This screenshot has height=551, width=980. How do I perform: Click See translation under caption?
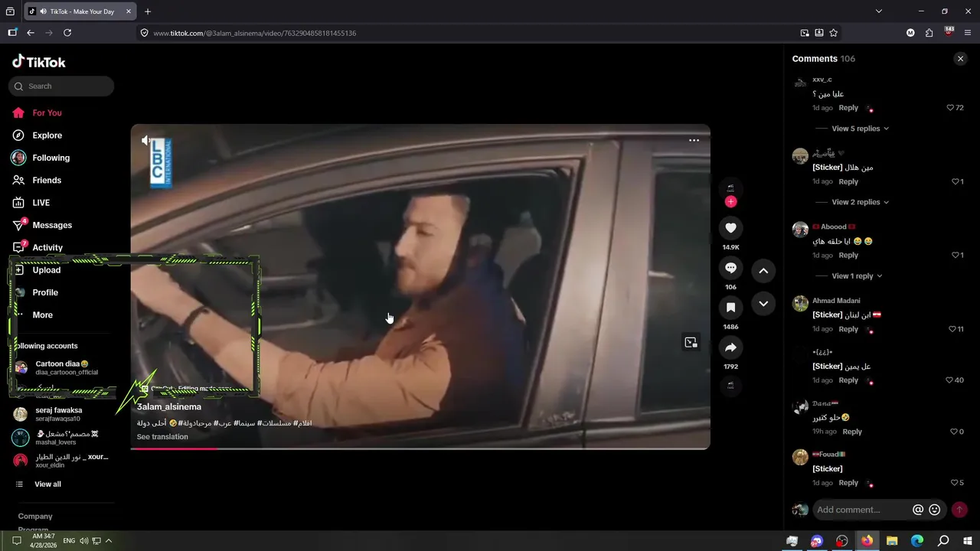[162, 437]
